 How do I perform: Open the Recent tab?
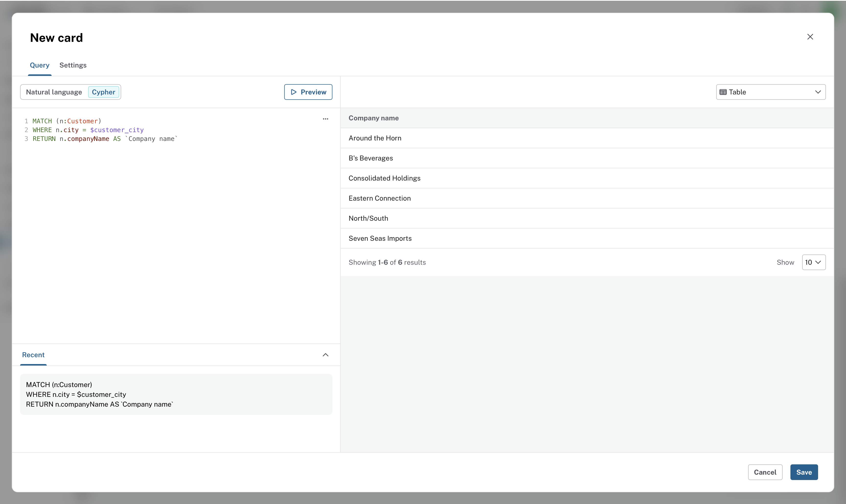coord(33,355)
